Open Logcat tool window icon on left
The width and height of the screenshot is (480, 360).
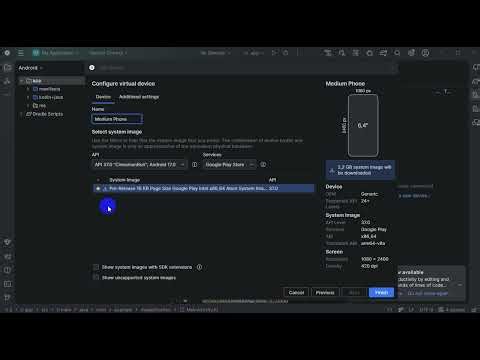click(x=7, y=256)
